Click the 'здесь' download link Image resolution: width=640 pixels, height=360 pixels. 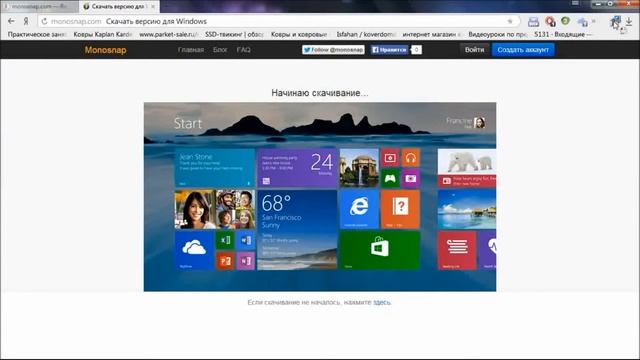[x=382, y=302]
